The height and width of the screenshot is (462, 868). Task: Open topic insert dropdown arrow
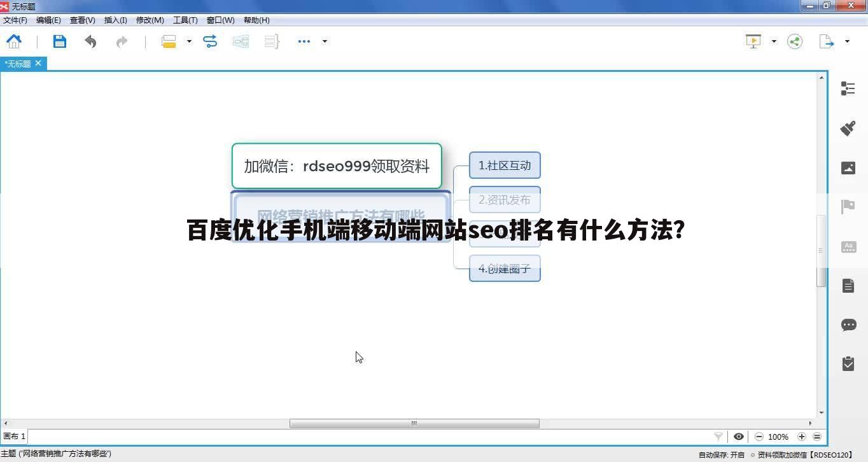[189, 41]
